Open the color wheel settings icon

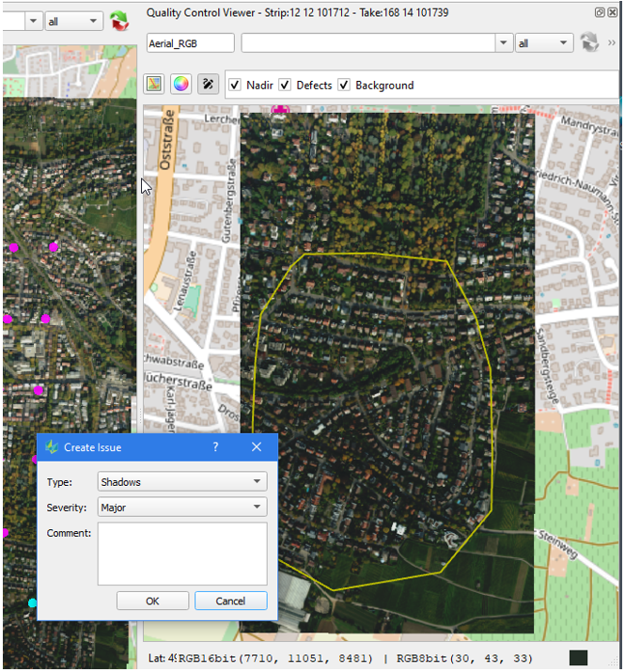click(x=180, y=85)
